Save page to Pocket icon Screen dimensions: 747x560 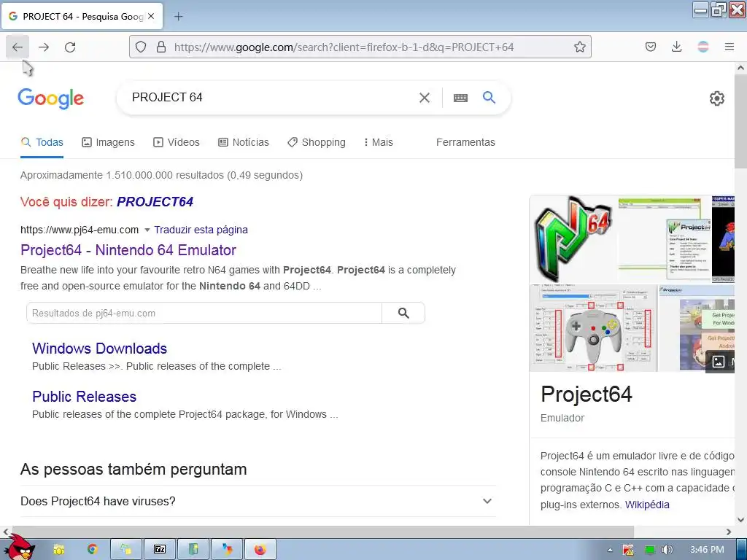[651, 47]
